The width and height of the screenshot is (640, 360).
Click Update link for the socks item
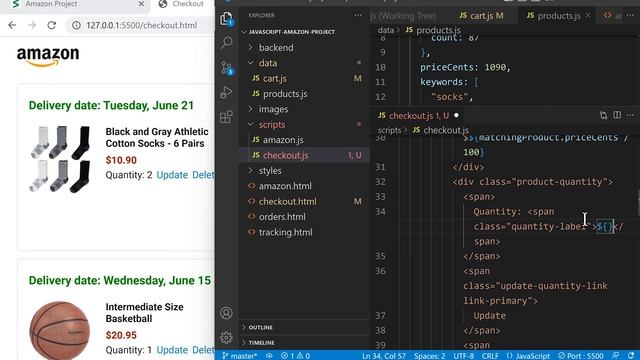pyautogui.click(x=172, y=175)
